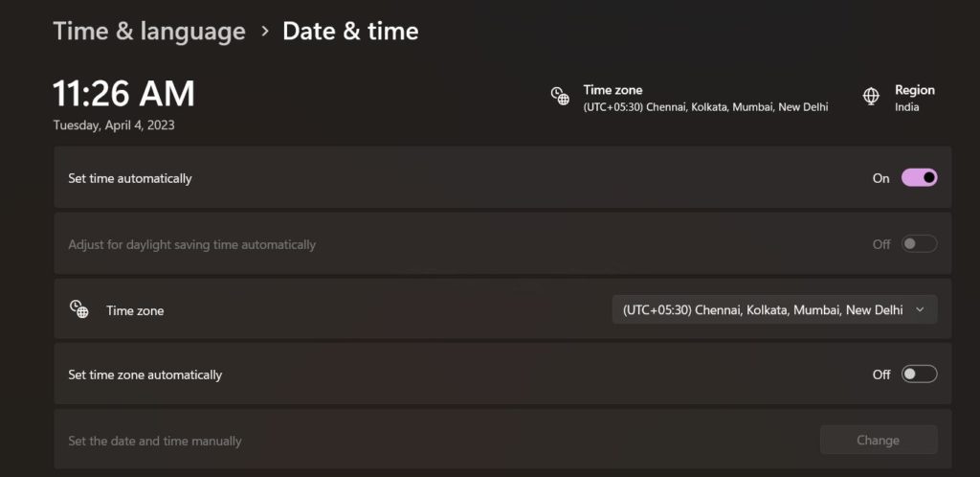980x477 pixels.
Task: Click Adjust for daylight saving time automatically label
Action: (191, 244)
